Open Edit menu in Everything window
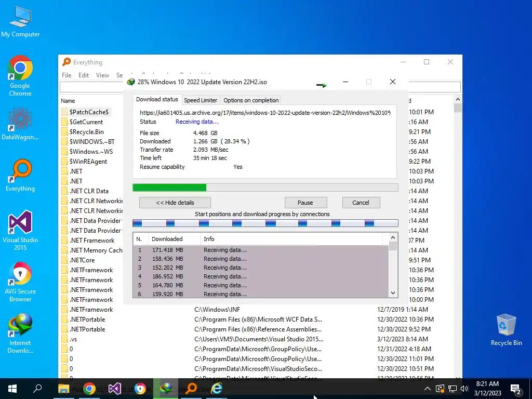 (84, 75)
